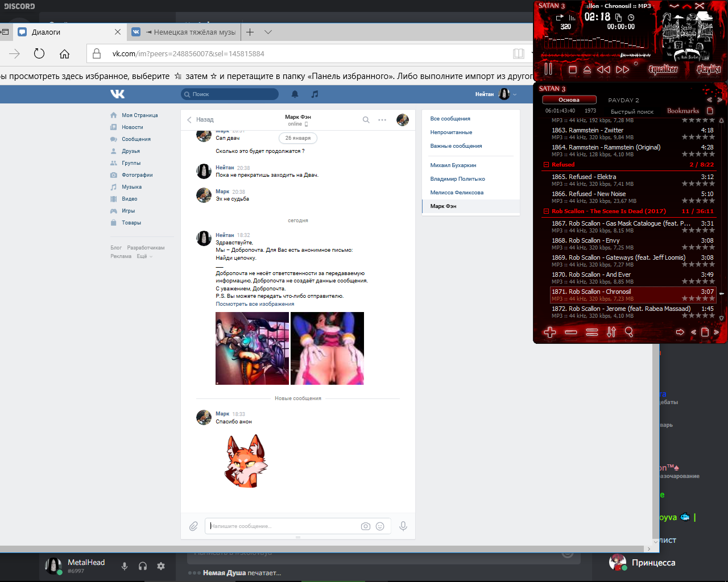Open the browser tab list chevron
The image size is (728, 582).
[x=268, y=32]
